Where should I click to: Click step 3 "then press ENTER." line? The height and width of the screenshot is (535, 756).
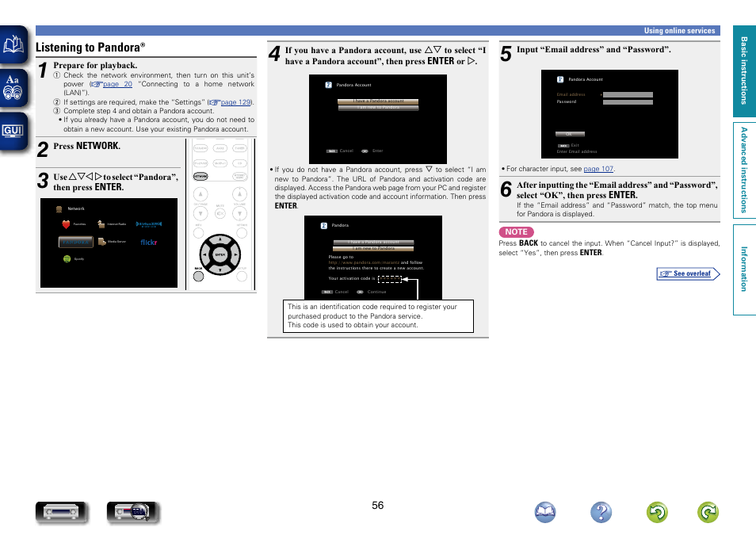click(88, 187)
